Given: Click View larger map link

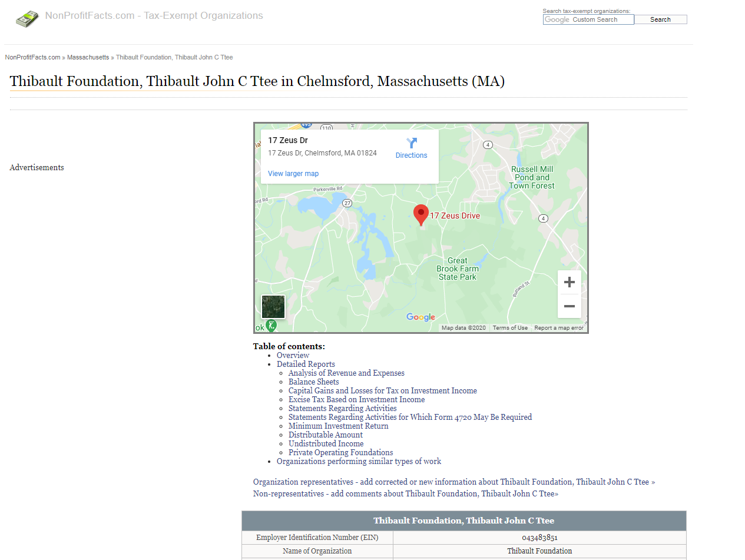Looking at the screenshot, I should tap(293, 174).
